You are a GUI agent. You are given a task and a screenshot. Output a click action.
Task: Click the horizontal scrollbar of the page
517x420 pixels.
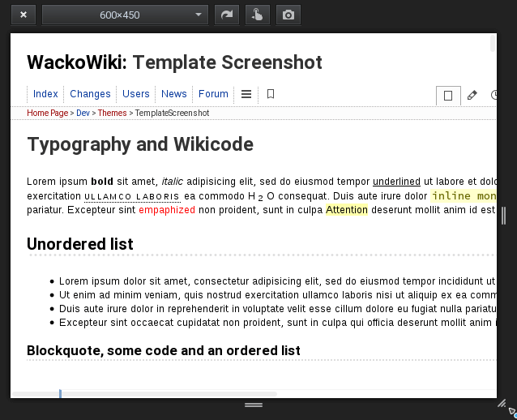[146, 394]
